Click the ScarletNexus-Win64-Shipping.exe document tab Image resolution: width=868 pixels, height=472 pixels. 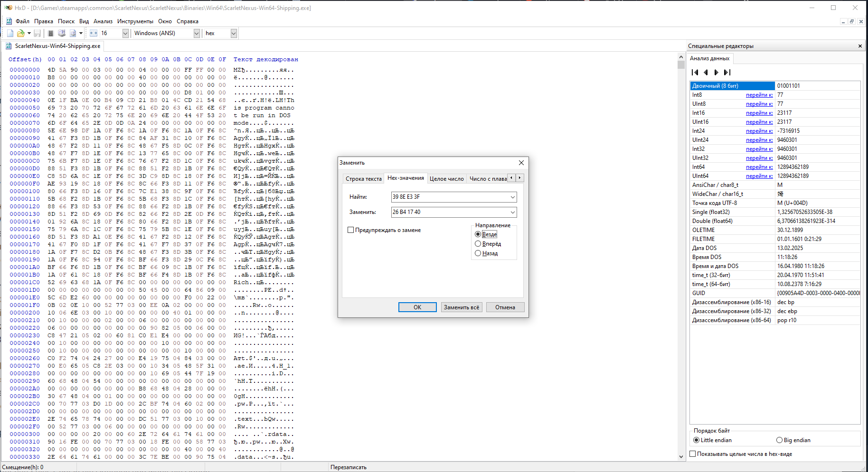(53, 46)
